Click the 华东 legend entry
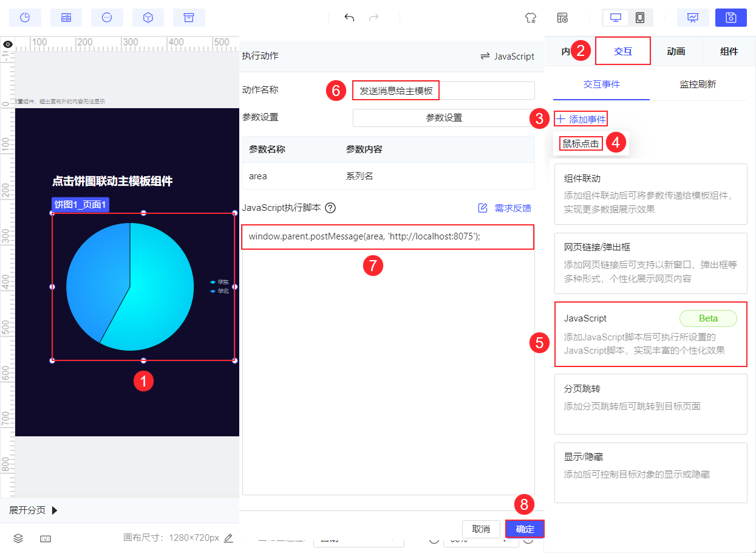This screenshot has height=553, width=756. coord(219,282)
